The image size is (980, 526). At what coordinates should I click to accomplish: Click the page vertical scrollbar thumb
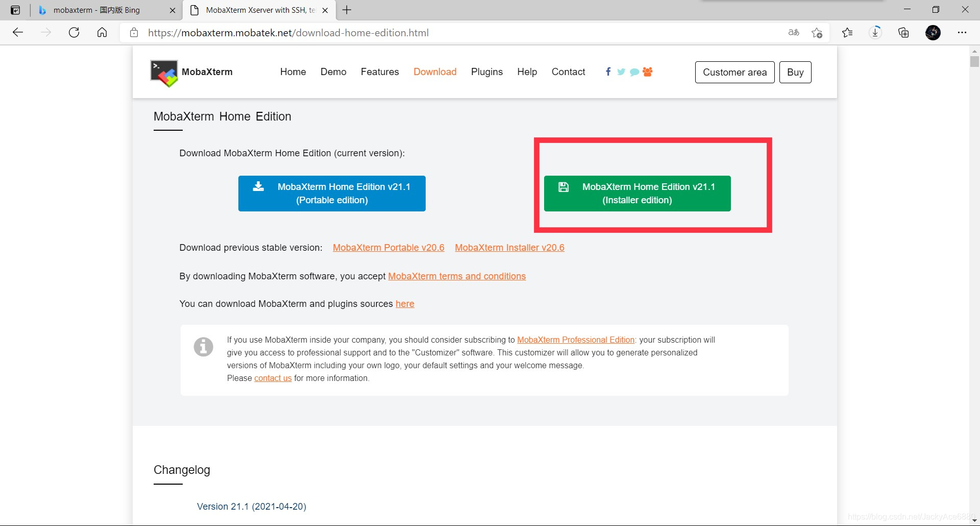(974, 61)
